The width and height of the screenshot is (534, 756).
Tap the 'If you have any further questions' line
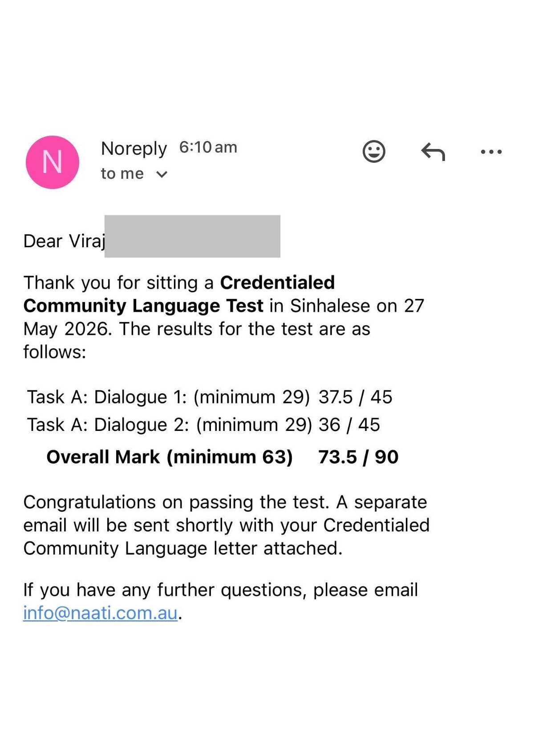point(220,590)
